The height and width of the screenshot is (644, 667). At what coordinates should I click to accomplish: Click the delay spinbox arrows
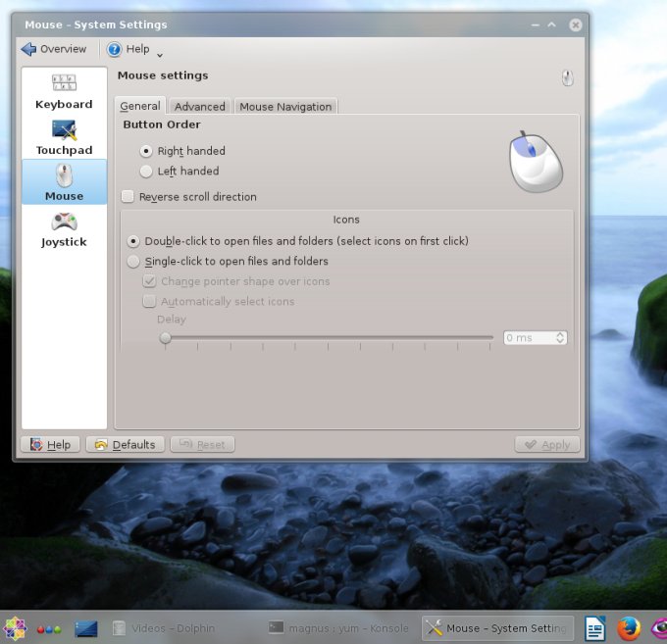click(560, 338)
